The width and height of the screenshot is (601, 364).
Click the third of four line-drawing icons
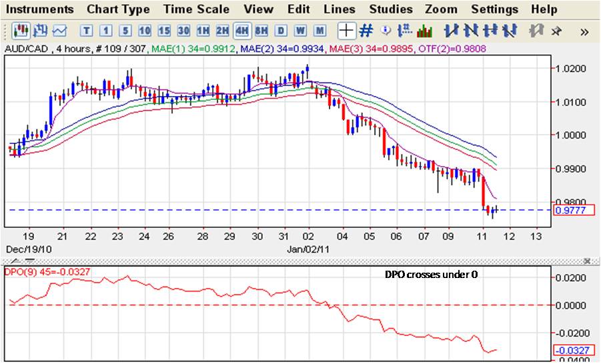click(x=490, y=31)
